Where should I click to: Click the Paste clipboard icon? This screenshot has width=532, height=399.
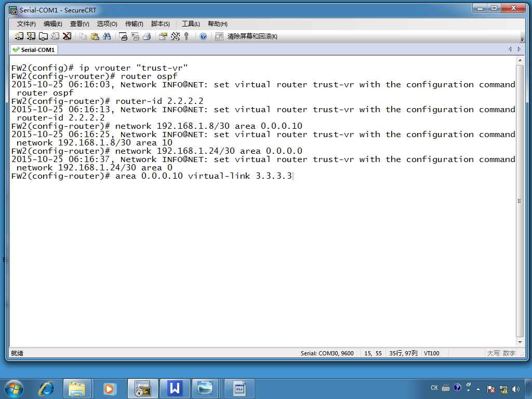pyautogui.click(x=95, y=36)
